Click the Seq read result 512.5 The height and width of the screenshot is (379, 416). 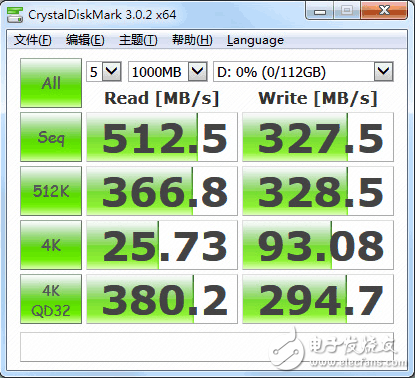(x=162, y=137)
